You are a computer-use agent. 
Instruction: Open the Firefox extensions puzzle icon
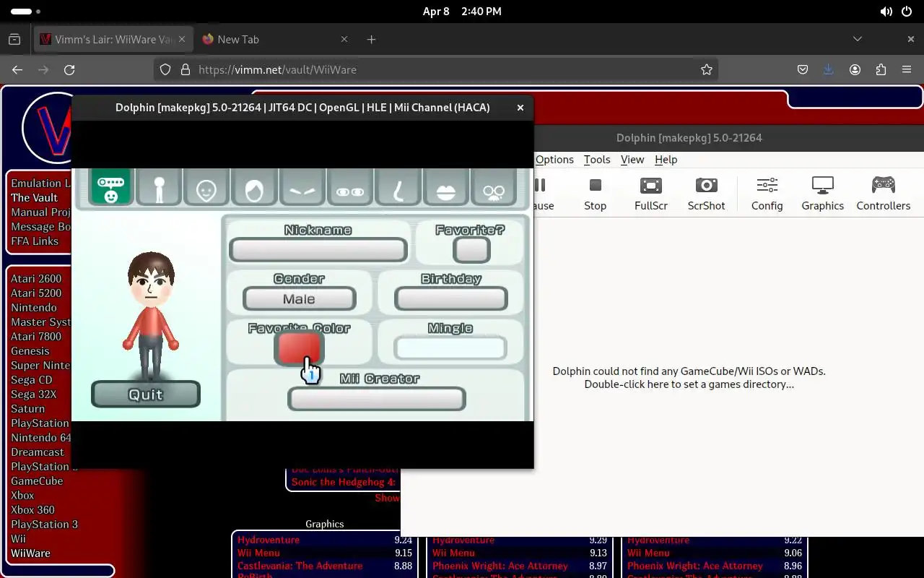click(881, 69)
